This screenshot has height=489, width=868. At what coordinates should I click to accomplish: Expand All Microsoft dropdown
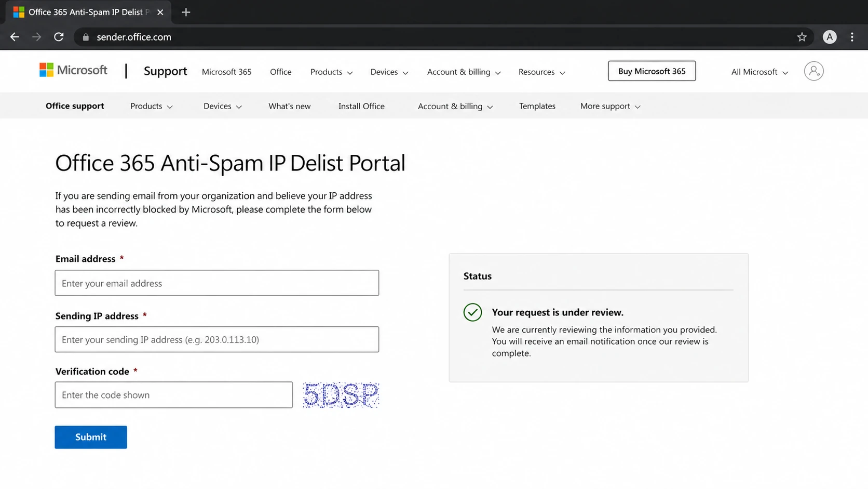click(x=759, y=72)
